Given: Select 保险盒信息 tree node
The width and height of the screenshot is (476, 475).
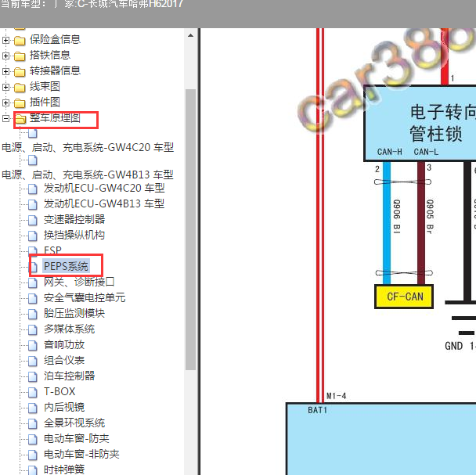Looking at the screenshot, I should point(55,39).
